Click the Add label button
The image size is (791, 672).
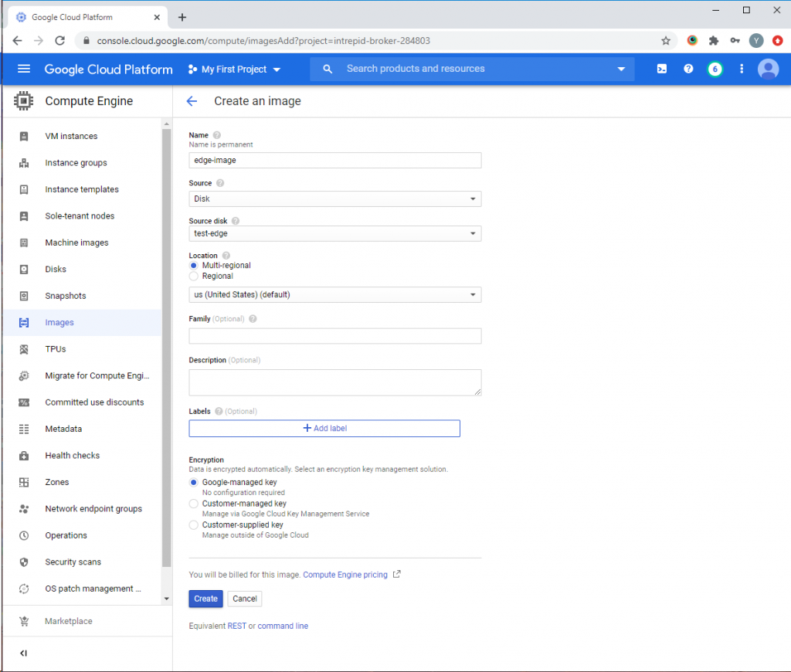tap(324, 429)
